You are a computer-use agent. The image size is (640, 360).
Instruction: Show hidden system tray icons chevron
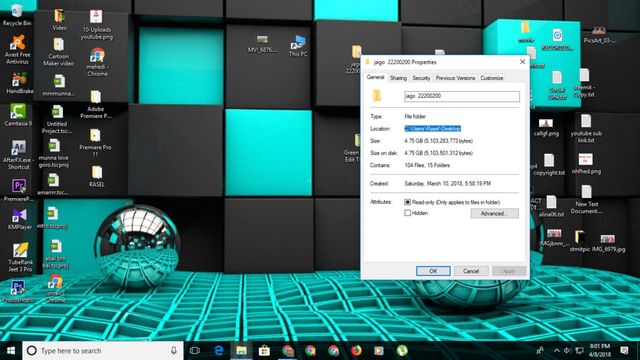coord(556,351)
